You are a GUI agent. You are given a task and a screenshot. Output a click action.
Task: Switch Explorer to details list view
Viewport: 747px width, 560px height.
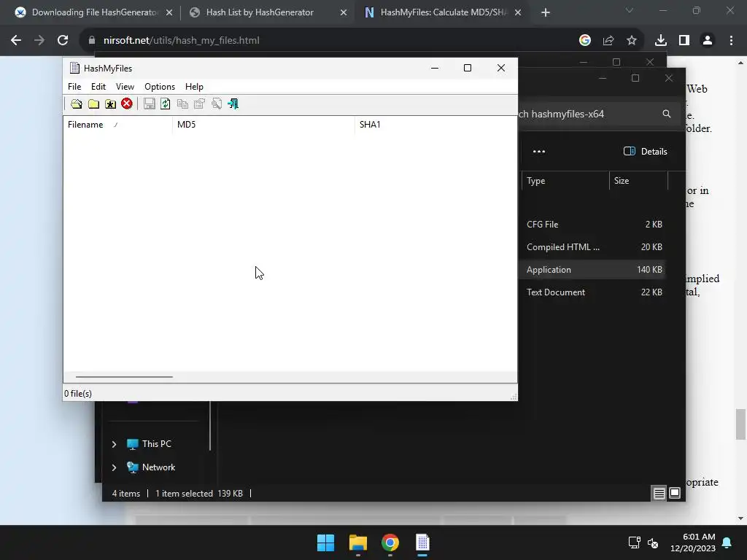point(659,494)
